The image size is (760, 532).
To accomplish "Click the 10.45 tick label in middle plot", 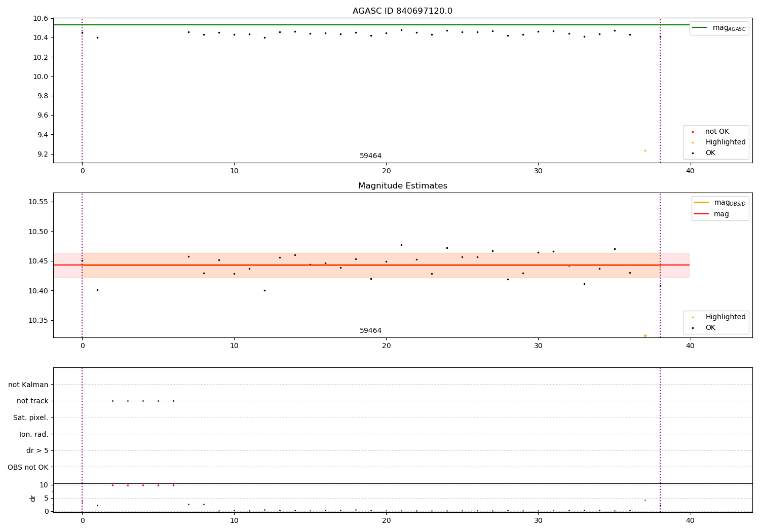I will click(38, 261).
